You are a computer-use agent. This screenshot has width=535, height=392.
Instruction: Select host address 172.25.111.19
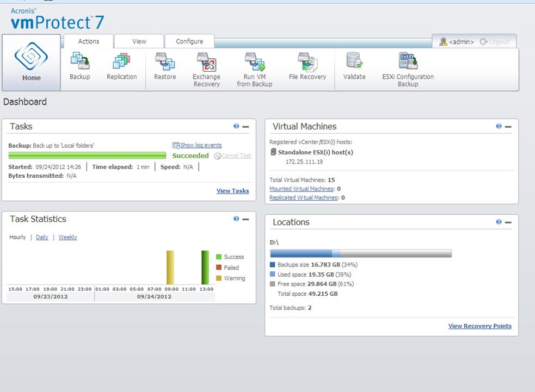[304, 162]
